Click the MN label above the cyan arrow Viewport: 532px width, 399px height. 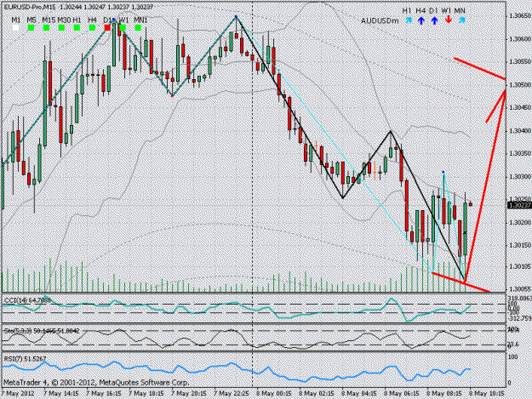(x=460, y=11)
